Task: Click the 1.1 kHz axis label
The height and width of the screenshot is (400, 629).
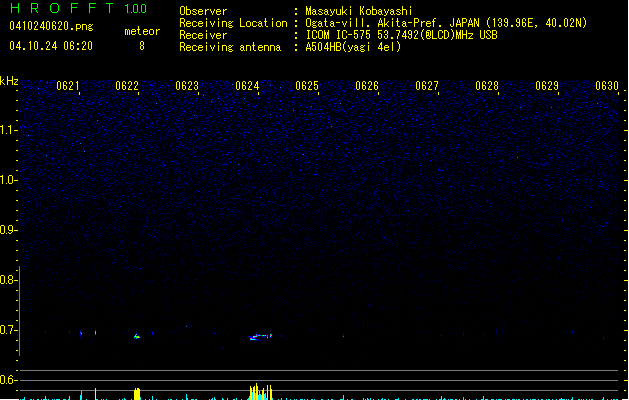Action: 8,130
